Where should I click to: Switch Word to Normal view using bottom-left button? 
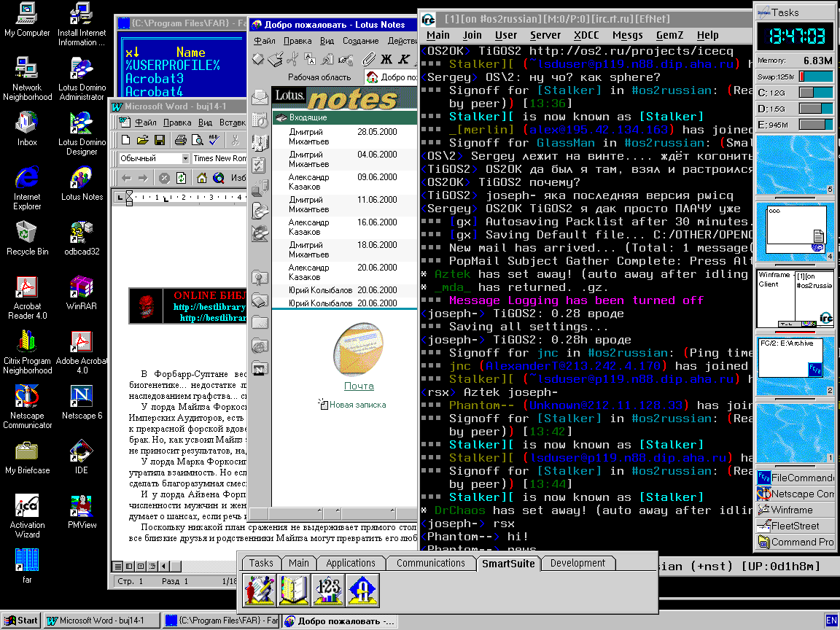click(x=118, y=566)
